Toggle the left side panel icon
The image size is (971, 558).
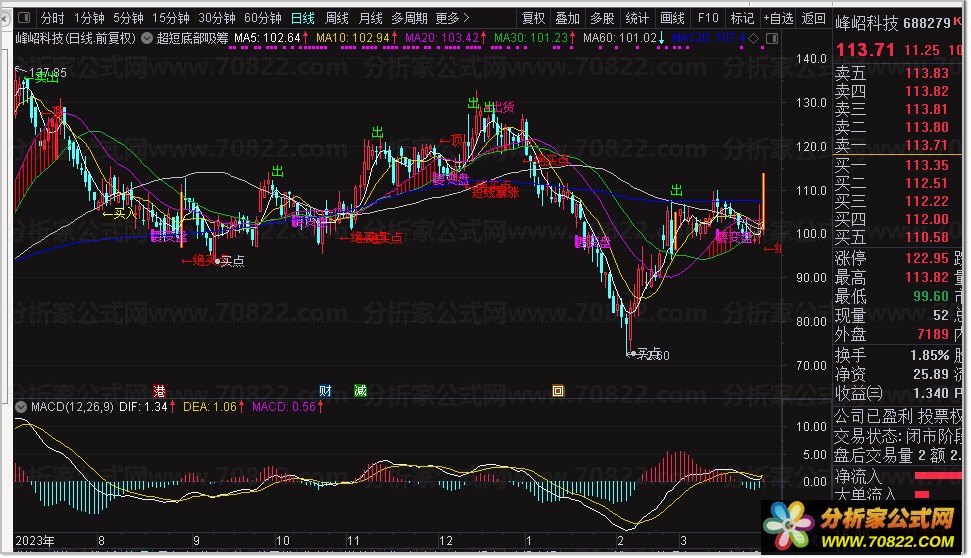click(24, 18)
